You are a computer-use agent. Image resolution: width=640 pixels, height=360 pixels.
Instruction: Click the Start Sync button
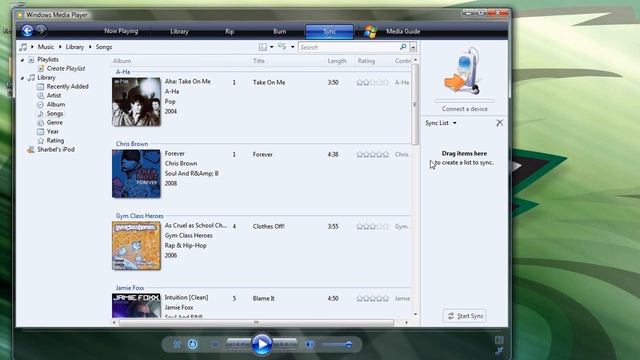pos(464,316)
